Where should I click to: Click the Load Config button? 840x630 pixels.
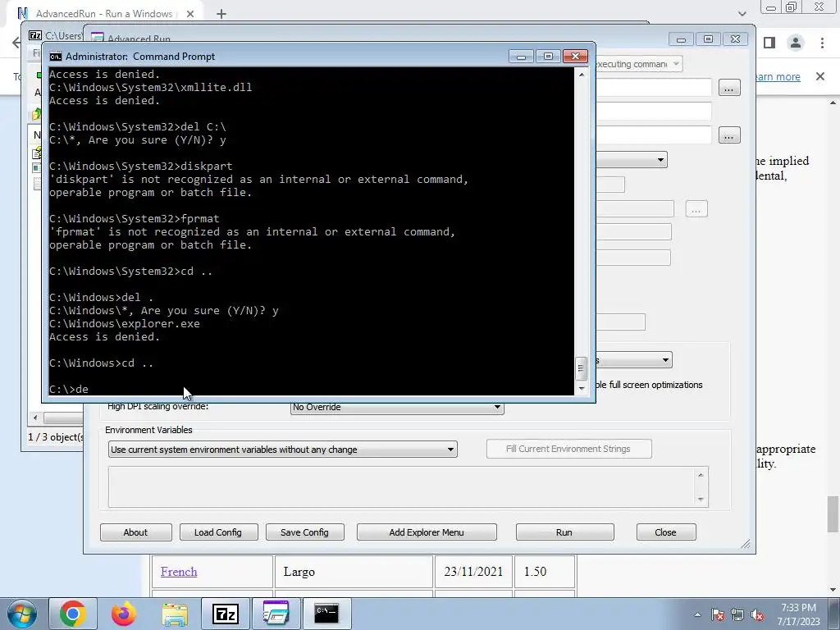coord(218,532)
